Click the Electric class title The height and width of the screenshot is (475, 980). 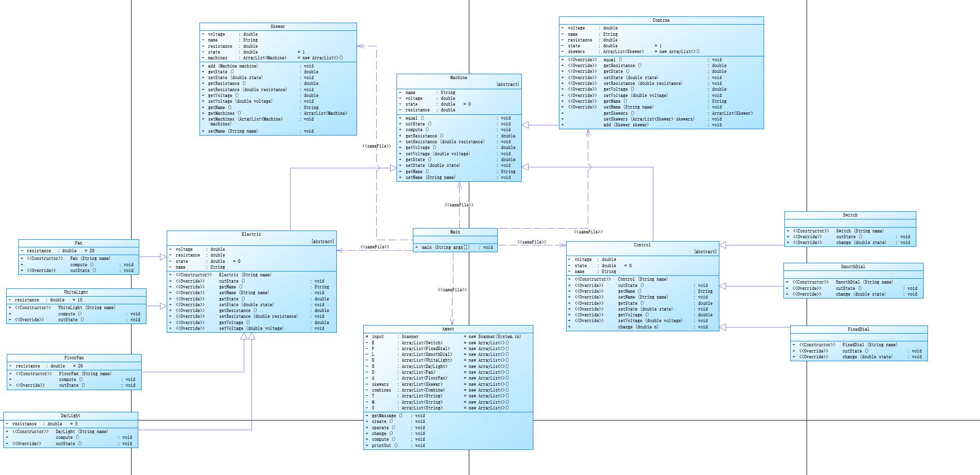click(251, 234)
